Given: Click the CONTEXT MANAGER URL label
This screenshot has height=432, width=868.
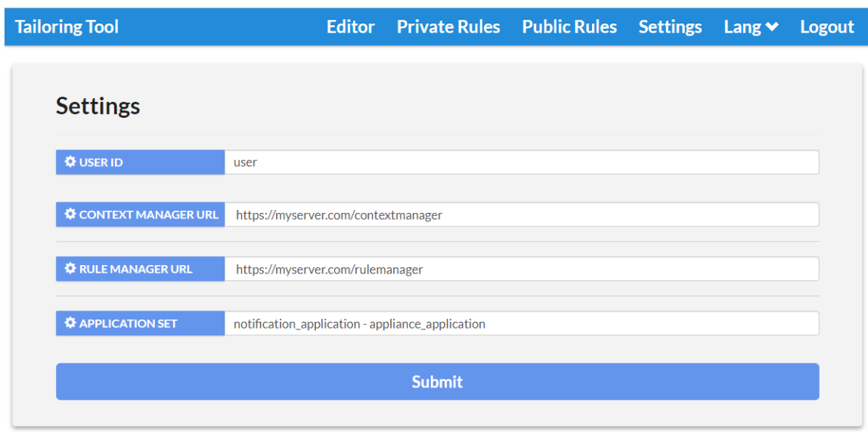Looking at the screenshot, I should coord(140,214).
